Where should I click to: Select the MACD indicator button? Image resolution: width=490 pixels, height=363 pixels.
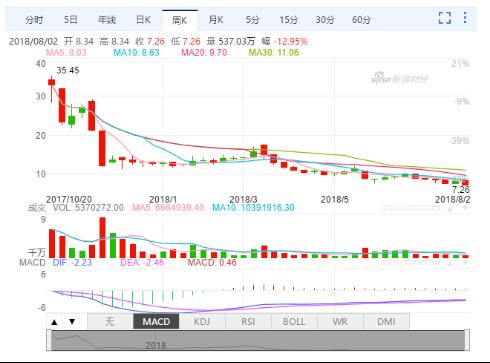(x=156, y=321)
